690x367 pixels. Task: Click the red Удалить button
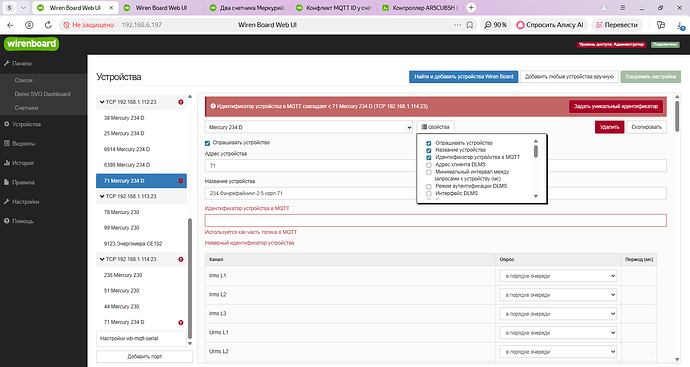pyautogui.click(x=609, y=127)
